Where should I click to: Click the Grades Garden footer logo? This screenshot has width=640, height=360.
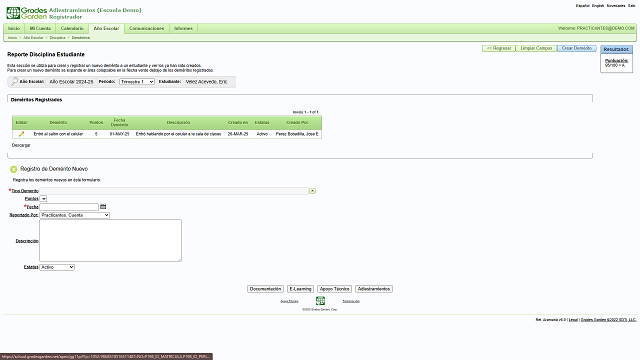(320, 301)
